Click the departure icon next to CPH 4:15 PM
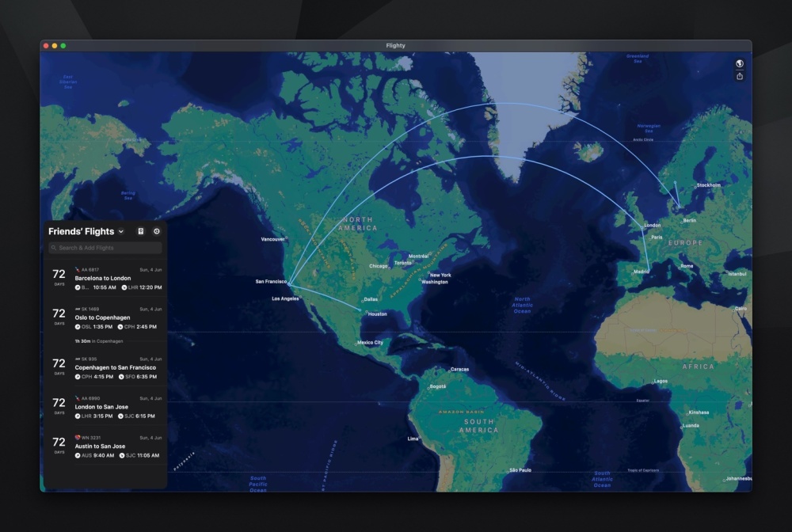 (78, 377)
